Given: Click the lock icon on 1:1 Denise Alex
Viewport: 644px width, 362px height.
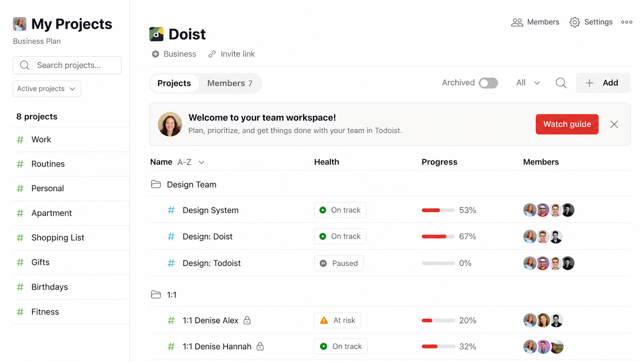Looking at the screenshot, I should tap(247, 320).
